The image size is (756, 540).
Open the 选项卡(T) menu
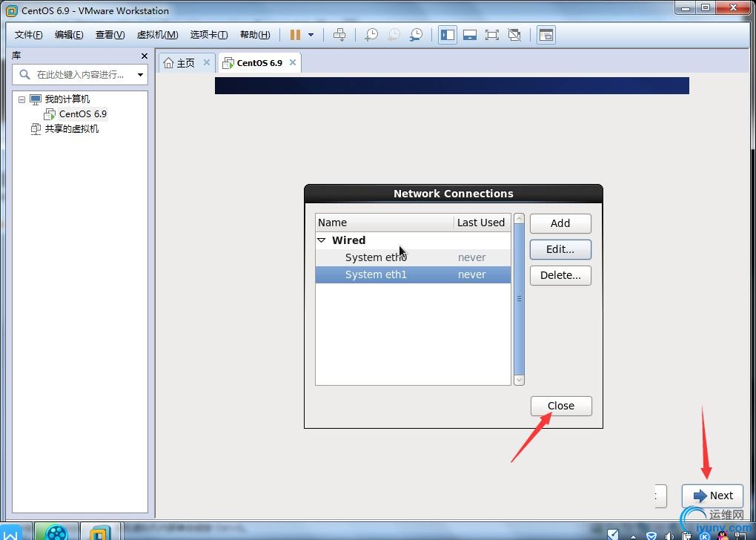point(209,35)
